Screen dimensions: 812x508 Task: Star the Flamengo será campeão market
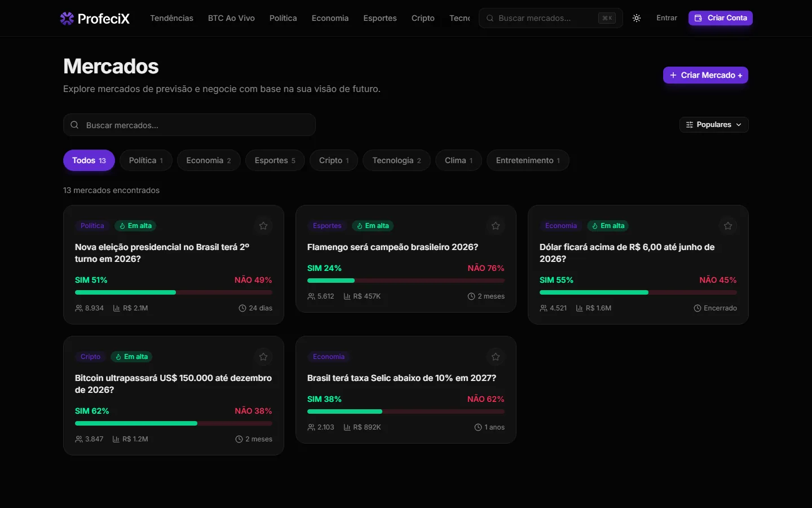496,226
